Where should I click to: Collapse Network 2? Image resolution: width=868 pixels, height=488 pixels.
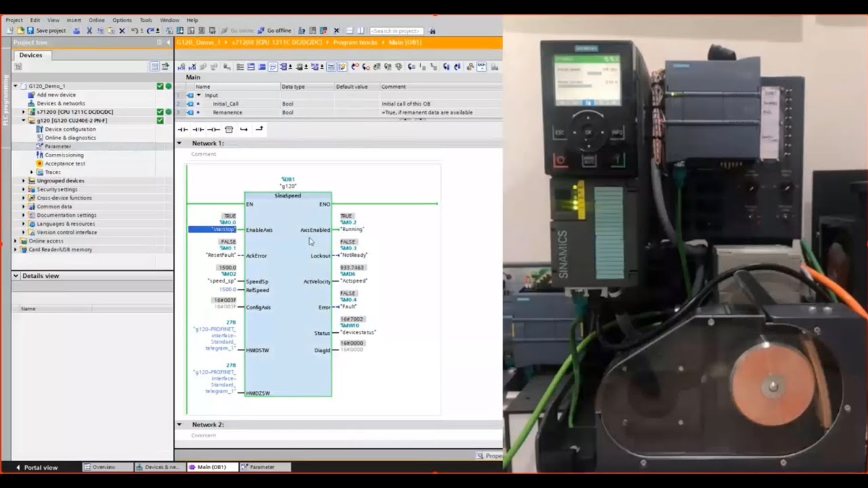click(180, 424)
